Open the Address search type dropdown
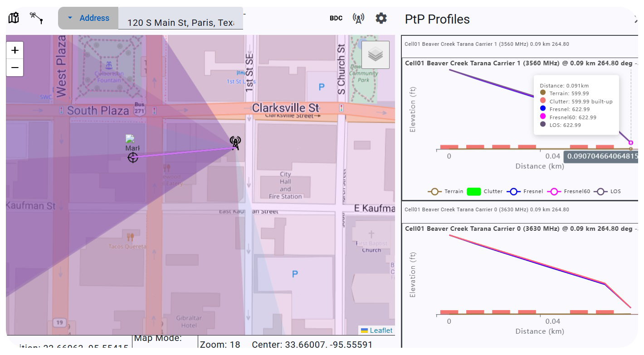Image resolution: width=644 pixels, height=355 pixels. [88, 18]
